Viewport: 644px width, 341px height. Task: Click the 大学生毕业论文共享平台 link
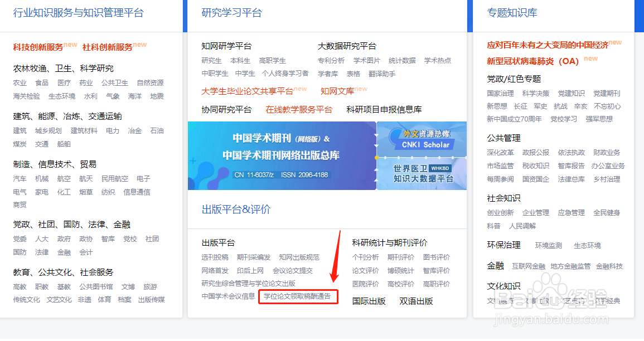(x=248, y=91)
